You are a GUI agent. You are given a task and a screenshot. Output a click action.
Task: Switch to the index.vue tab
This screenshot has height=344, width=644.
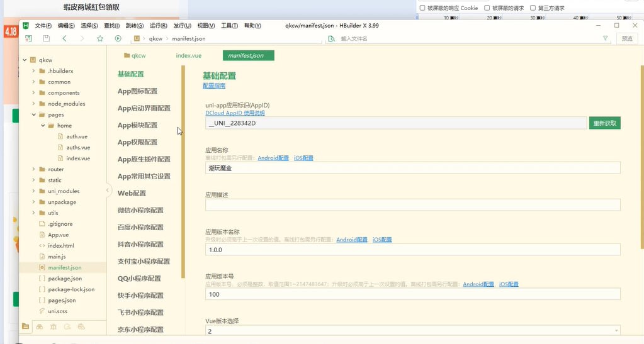[188, 55]
